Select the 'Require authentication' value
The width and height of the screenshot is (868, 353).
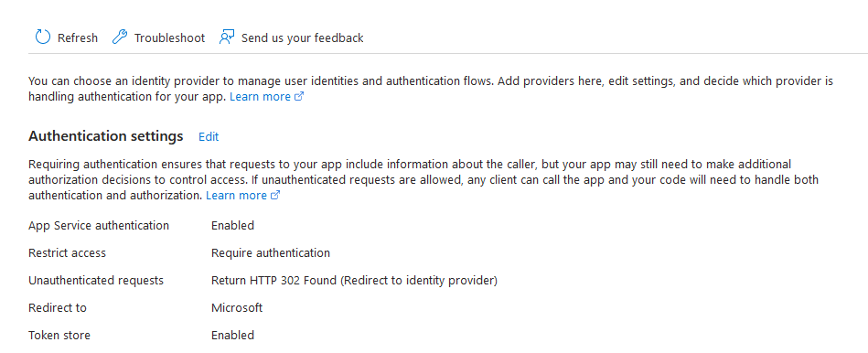point(271,252)
